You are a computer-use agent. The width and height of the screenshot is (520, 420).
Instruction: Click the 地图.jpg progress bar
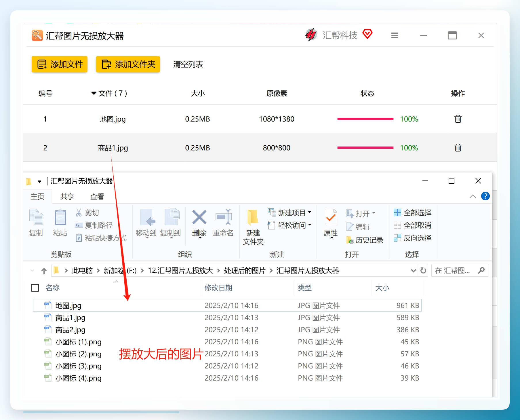365,119
